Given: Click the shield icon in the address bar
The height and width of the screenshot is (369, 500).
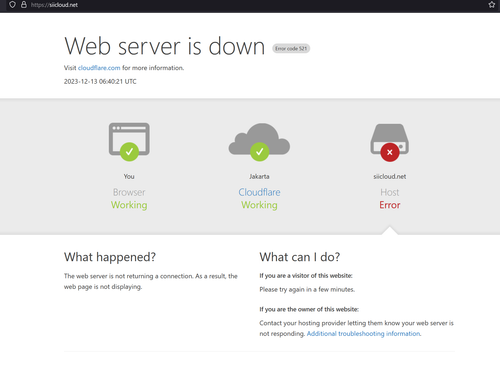Looking at the screenshot, I should coord(12,5).
